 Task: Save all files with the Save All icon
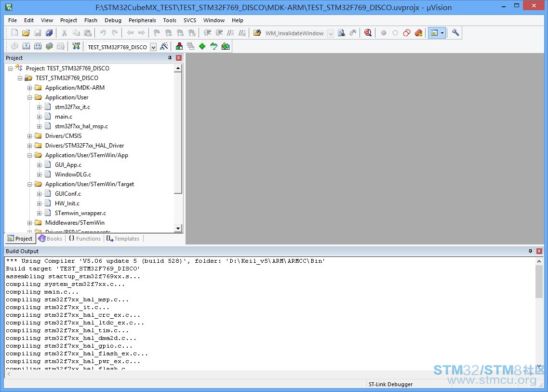point(49,33)
